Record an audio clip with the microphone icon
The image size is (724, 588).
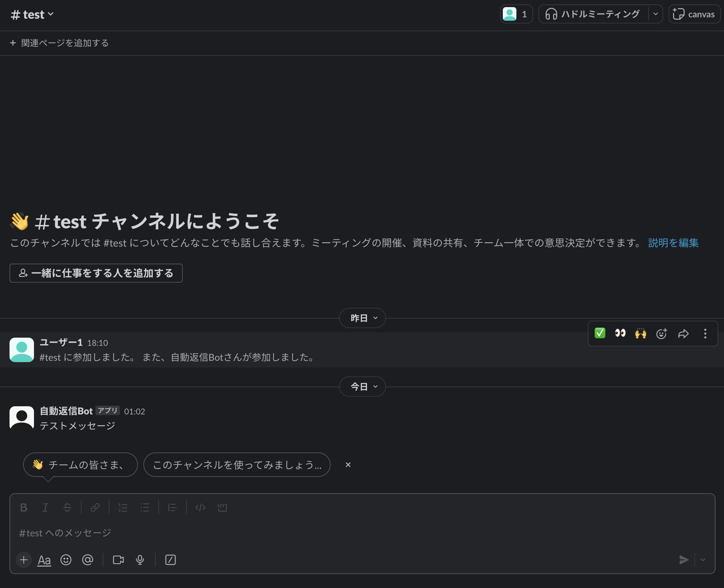[x=140, y=560]
